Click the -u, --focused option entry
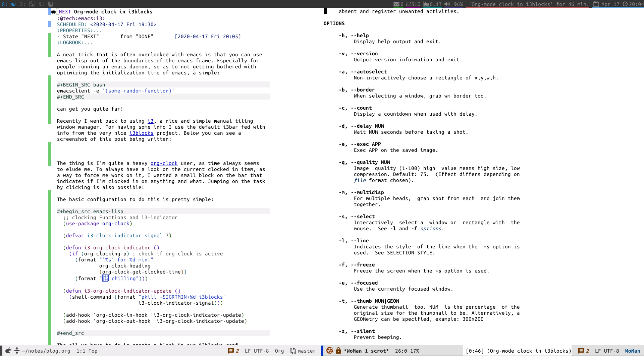 click(x=358, y=283)
